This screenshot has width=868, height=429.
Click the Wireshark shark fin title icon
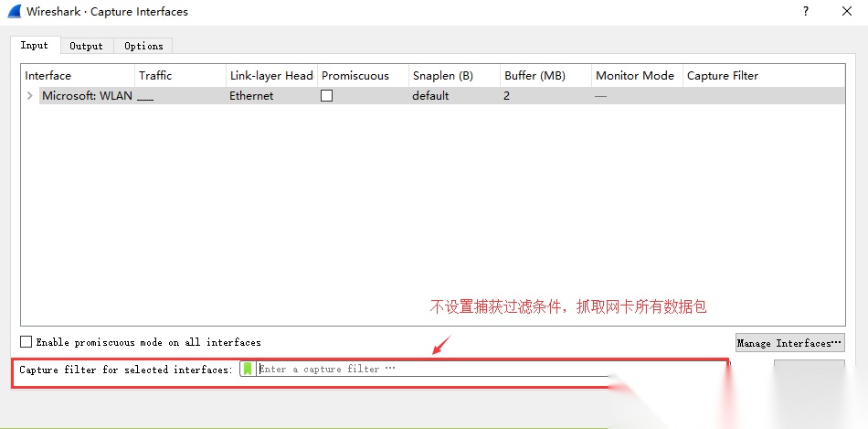[x=14, y=12]
